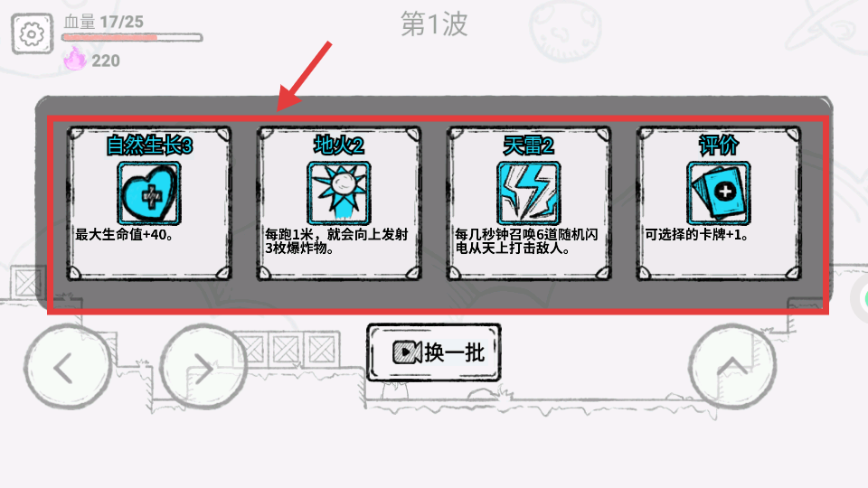
Task: Click the spiky sun icon on 地火2
Action: [x=339, y=193]
